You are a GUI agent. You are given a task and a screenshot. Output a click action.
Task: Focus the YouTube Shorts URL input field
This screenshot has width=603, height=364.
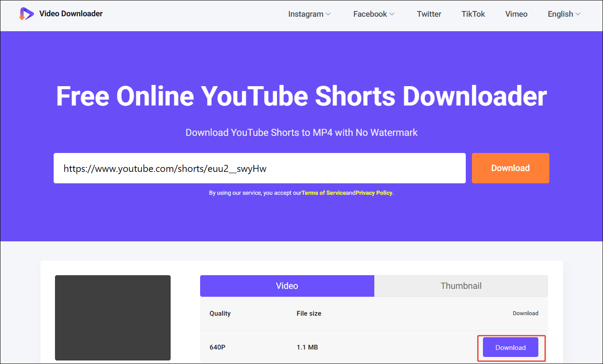259,168
